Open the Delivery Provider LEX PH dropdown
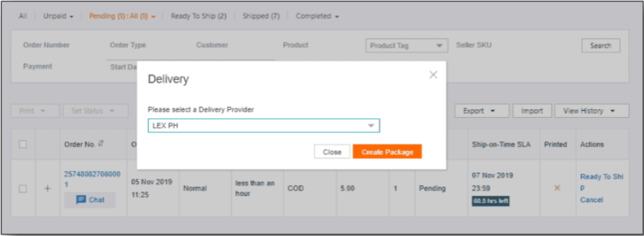Screen dimensions: 644x236 coord(264,126)
